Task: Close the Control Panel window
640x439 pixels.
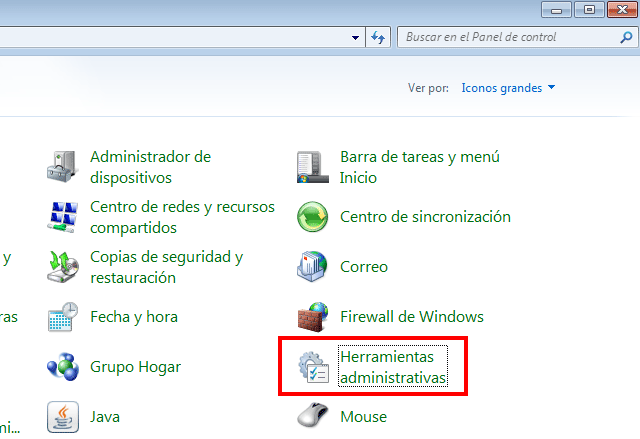Action: click(x=622, y=9)
